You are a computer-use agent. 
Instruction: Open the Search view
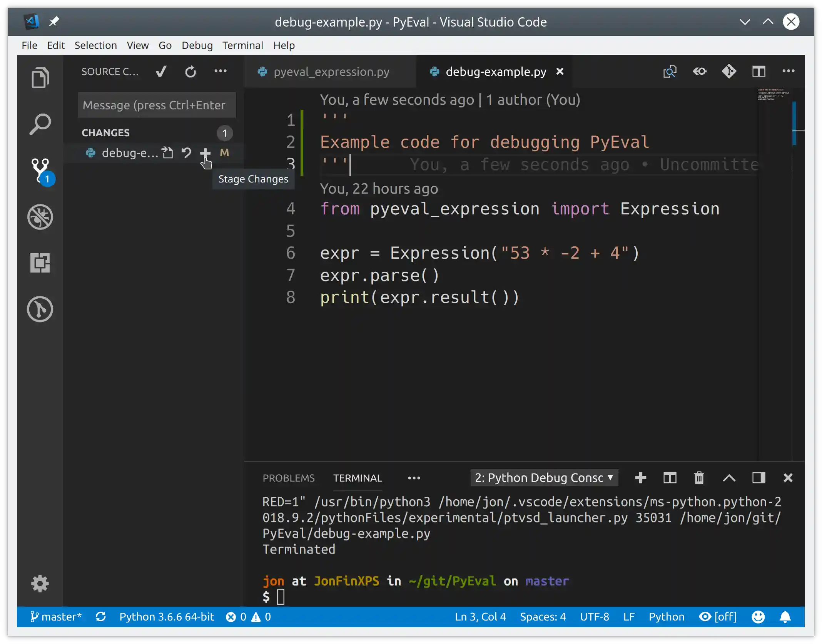pyautogui.click(x=40, y=124)
